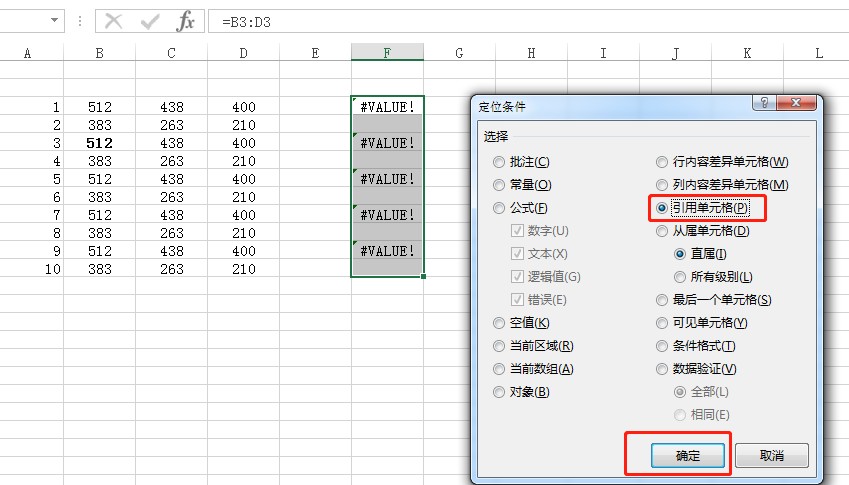Open the Name Box dropdown arrow
Screen dimensions: 849x485
point(54,21)
